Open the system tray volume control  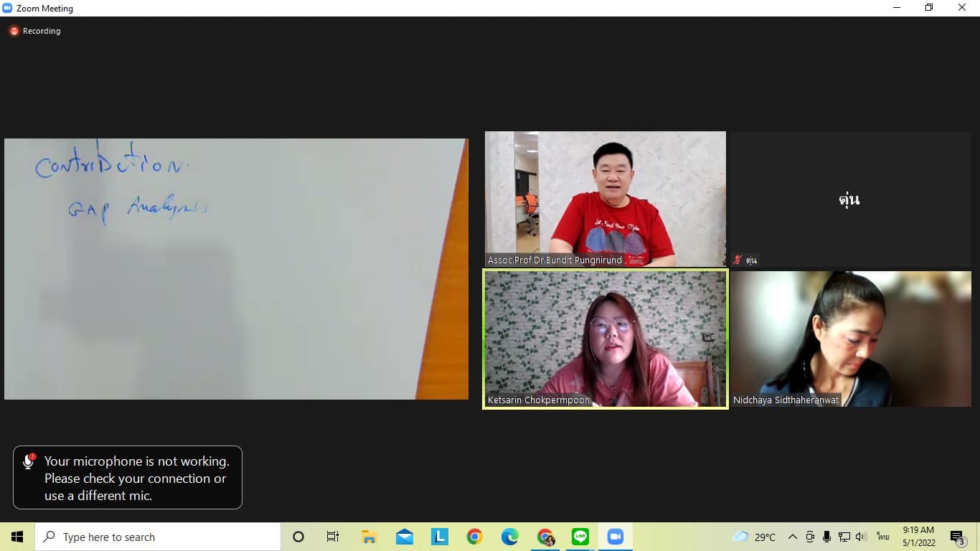[861, 537]
